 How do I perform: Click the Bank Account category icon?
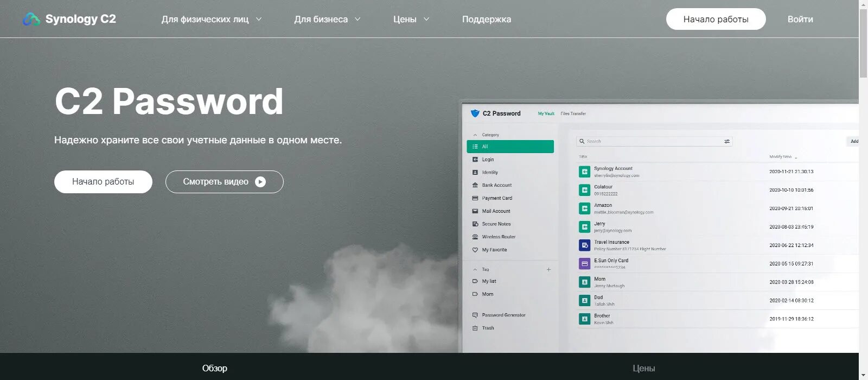pos(475,185)
